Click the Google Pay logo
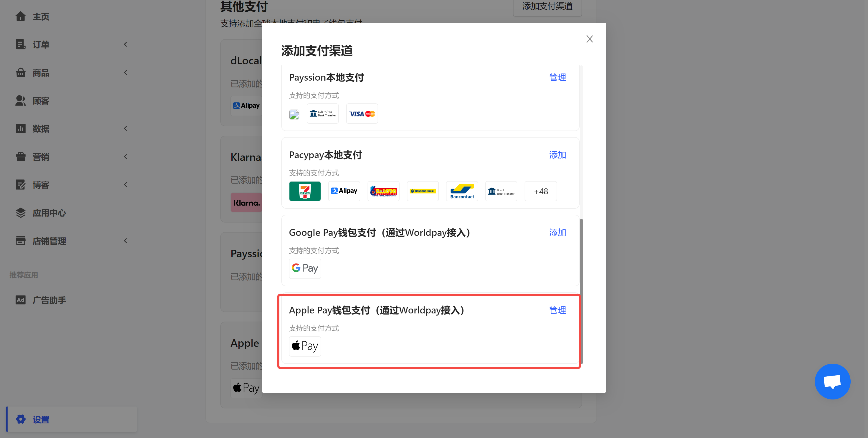Image resolution: width=868 pixels, height=438 pixels. click(x=305, y=269)
